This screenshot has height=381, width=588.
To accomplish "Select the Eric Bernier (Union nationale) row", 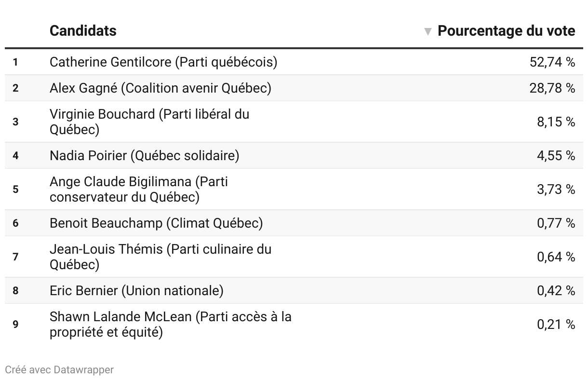I will point(294,290).
